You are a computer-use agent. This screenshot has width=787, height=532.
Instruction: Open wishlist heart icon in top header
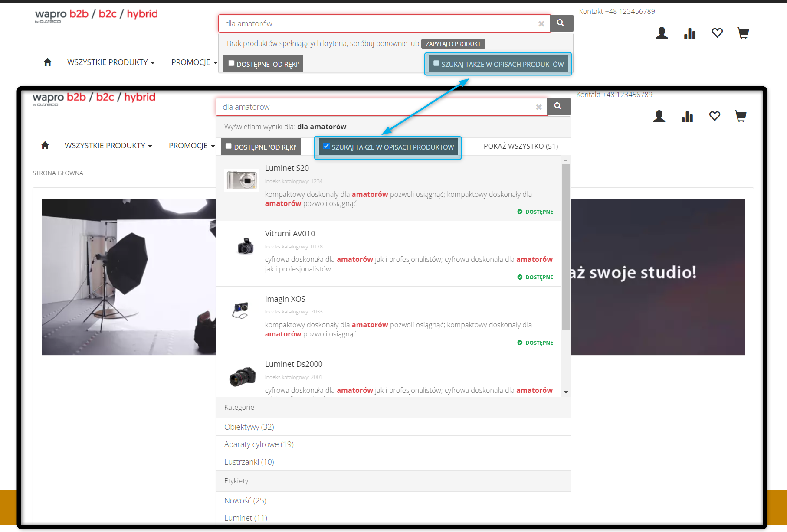(x=717, y=33)
